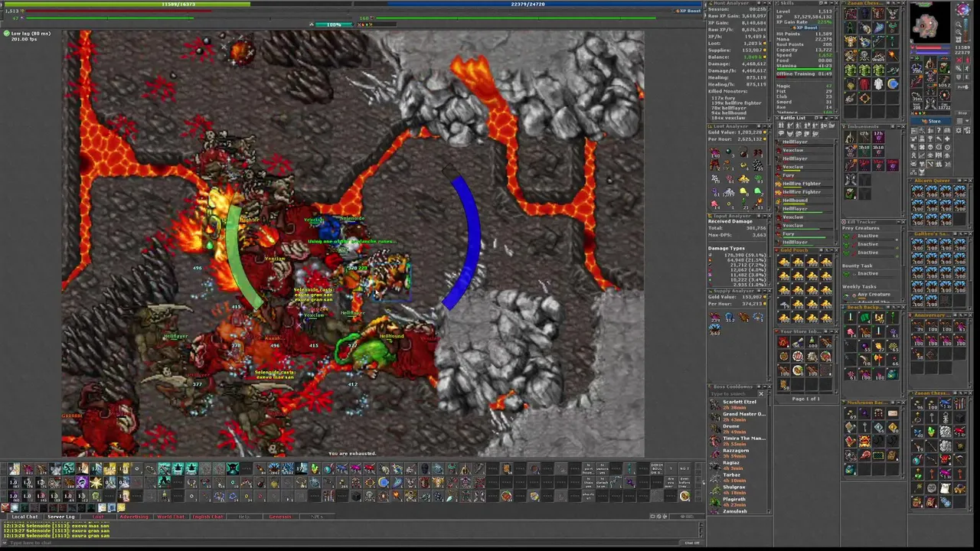The image size is (980, 551).
Task: Click the Stop button
Action: coord(962,113)
